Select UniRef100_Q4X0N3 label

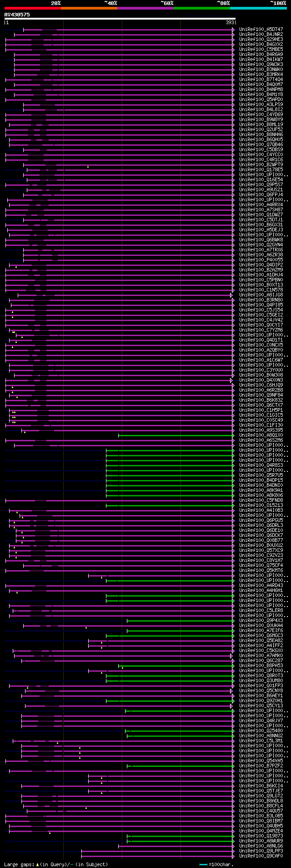(261, 380)
